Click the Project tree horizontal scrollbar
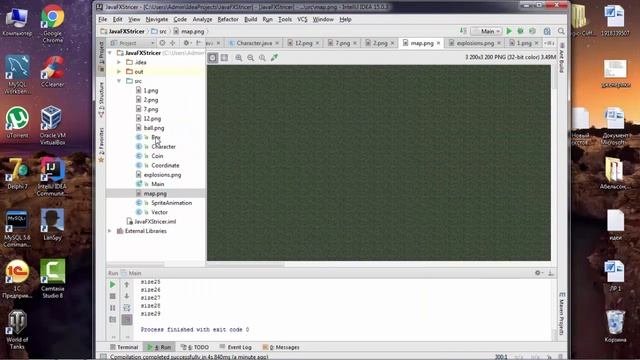This screenshot has width=640, height=360. coord(136,264)
